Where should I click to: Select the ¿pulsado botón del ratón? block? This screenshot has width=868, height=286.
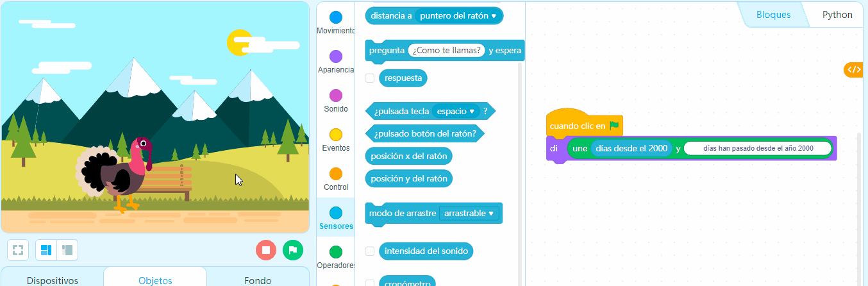(424, 133)
